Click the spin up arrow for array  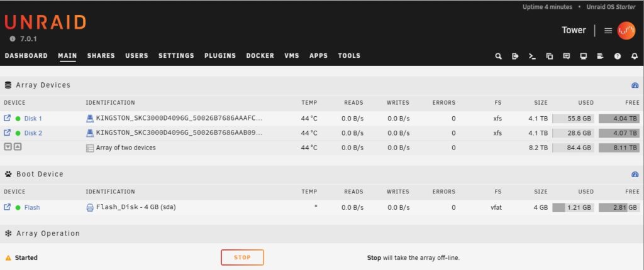17,146
